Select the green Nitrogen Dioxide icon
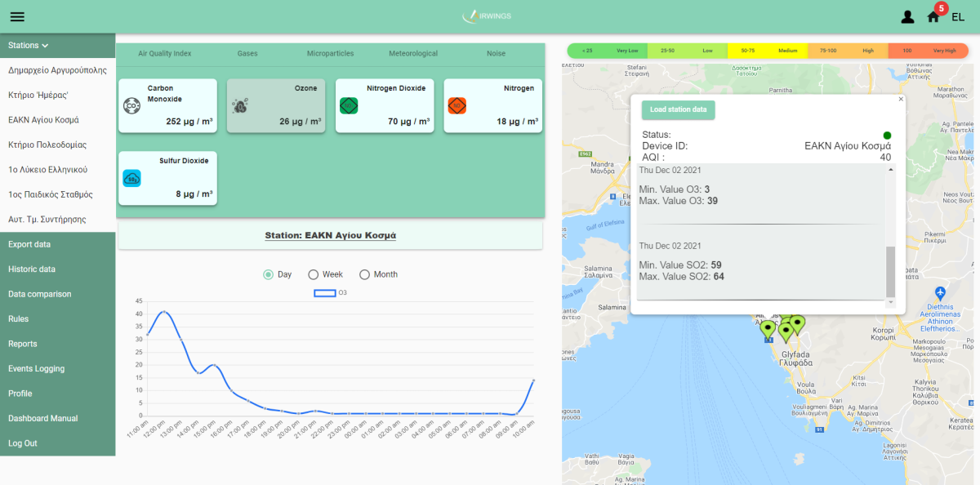980x485 pixels. point(349,105)
